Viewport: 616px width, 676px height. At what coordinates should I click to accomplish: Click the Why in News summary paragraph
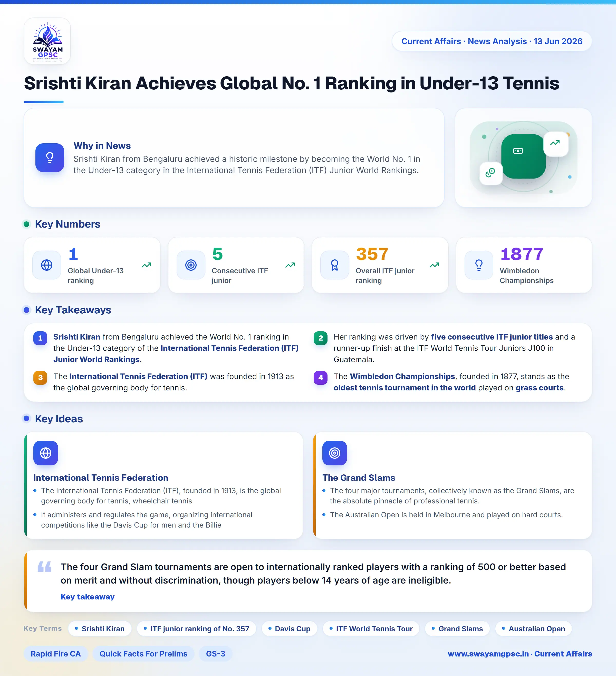click(x=247, y=165)
